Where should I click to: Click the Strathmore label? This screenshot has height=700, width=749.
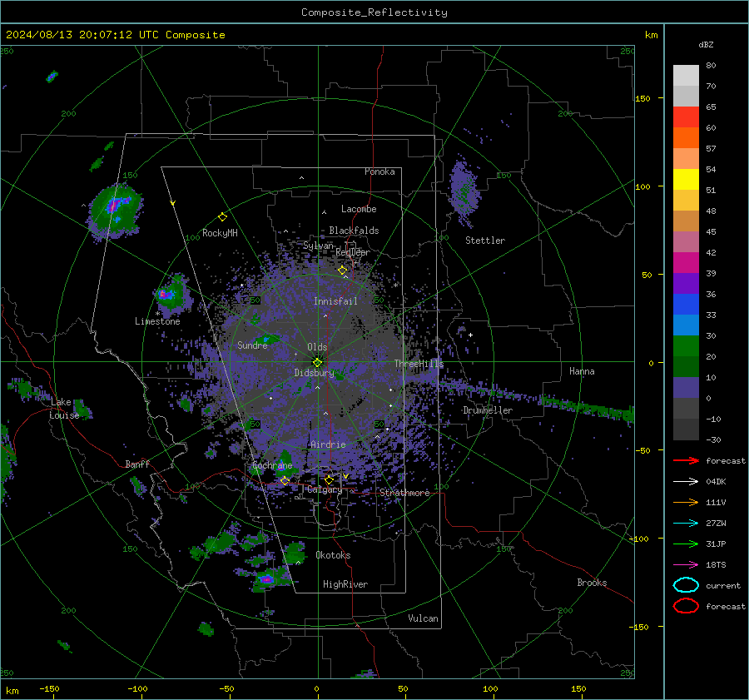404,493
